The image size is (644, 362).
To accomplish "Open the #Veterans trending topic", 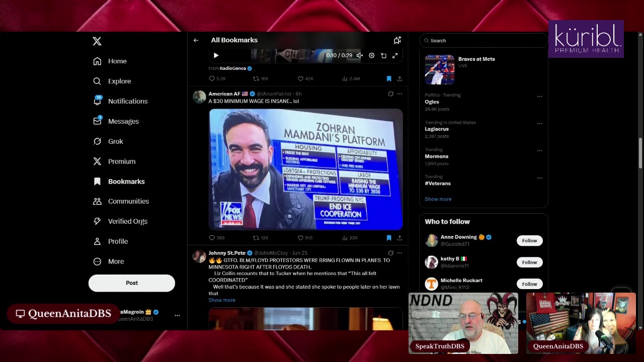I will pos(438,184).
